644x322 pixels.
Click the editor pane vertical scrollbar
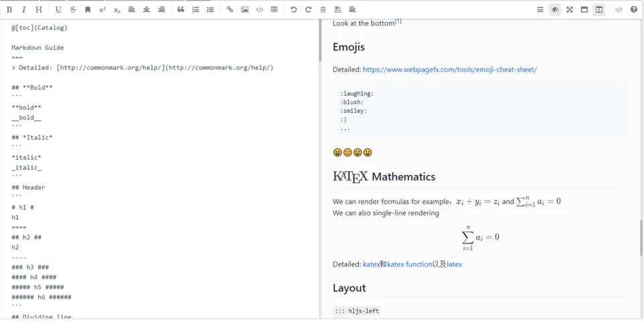(321, 41)
